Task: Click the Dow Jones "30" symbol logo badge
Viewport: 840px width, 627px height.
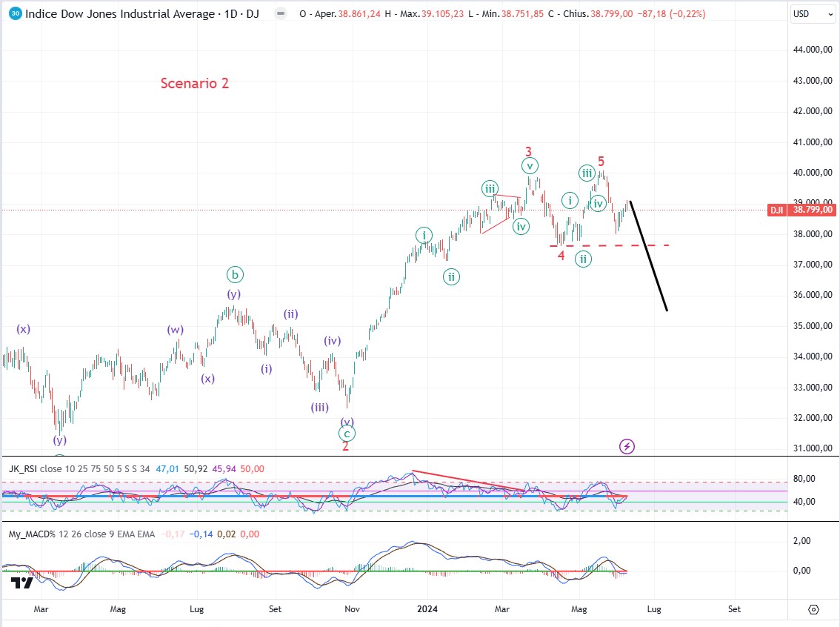Action: (x=16, y=14)
